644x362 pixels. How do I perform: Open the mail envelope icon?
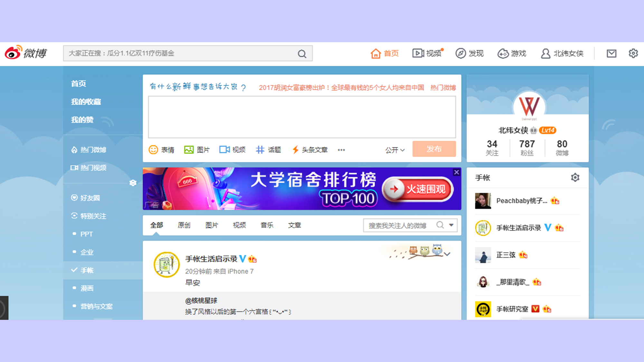click(611, 53)
